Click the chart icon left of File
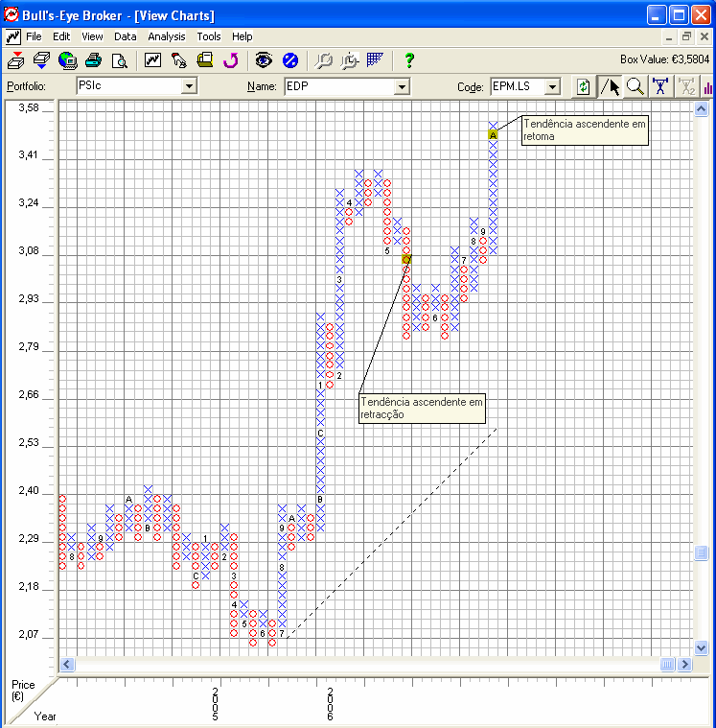Screen dimensions: 716x728 13,36
